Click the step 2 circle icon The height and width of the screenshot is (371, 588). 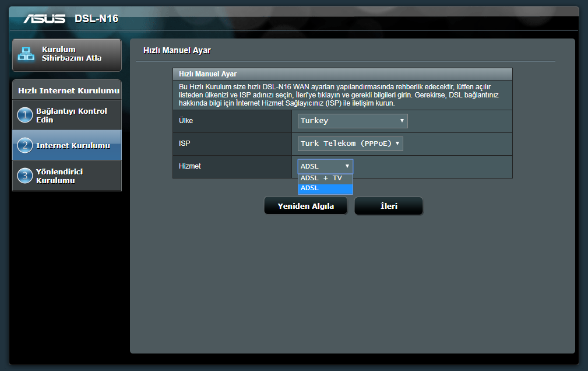click(24, 146)
